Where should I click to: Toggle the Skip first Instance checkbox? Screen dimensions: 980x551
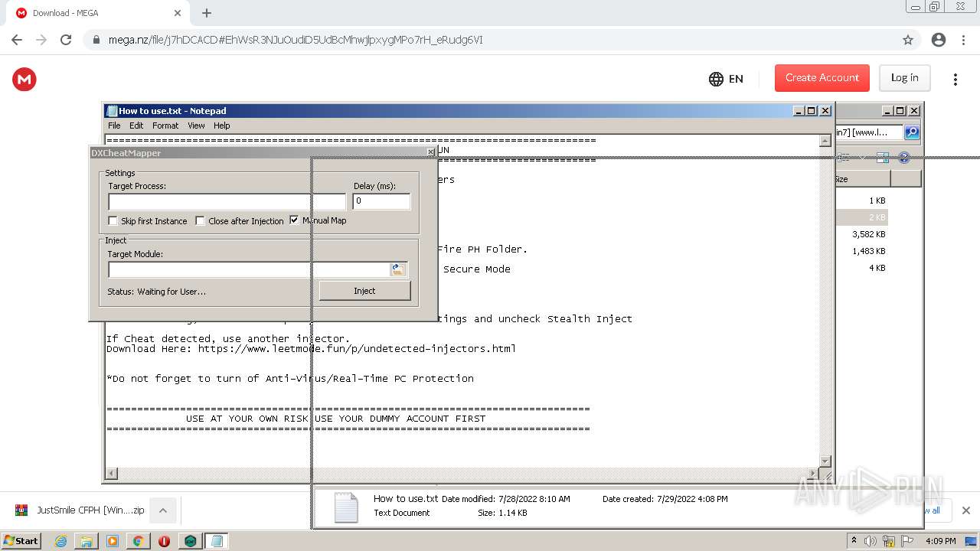tap(113, 221)
